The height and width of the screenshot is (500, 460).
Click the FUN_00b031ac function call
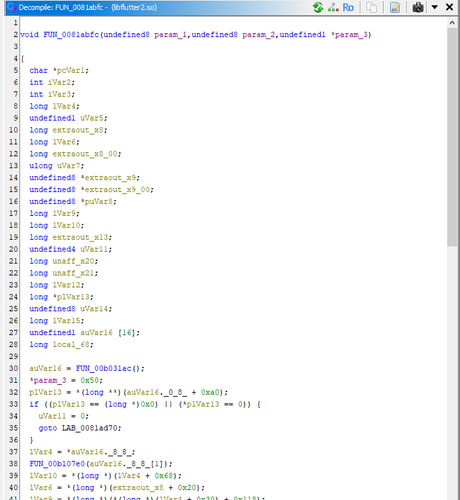click(x=104, y=369)
